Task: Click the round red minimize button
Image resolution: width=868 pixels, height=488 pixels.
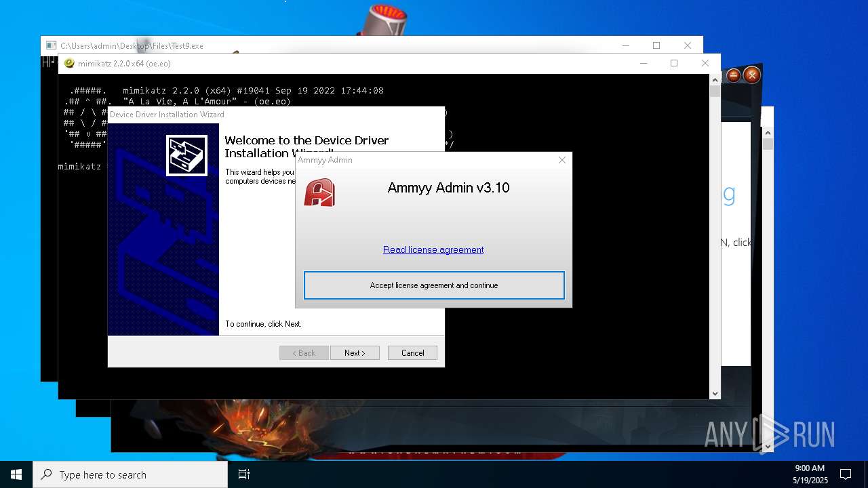Action: 733,75
